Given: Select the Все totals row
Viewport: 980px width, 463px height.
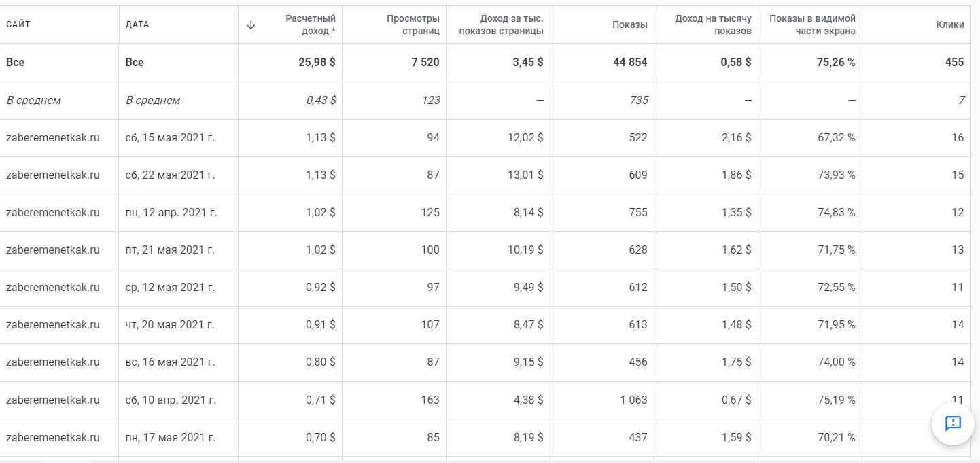Looking at the screenshot, I should point(16,63).
